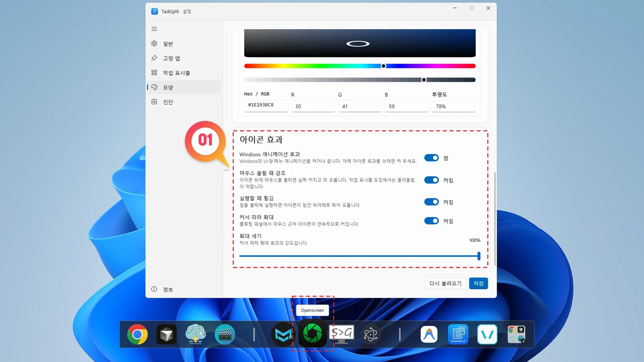This screenshot has height=362, width=644.
Task: Toggle 실행할 때 튕김 switch
Action: point(431,202)
